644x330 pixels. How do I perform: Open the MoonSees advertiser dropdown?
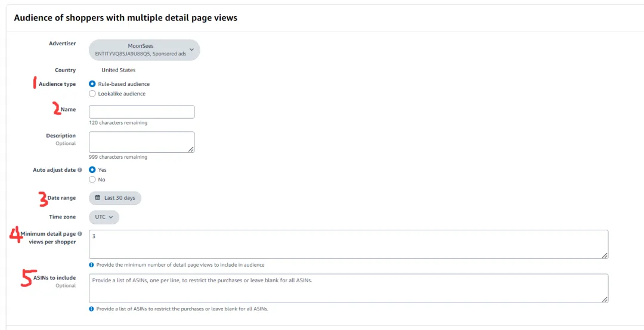pos(144,50)
